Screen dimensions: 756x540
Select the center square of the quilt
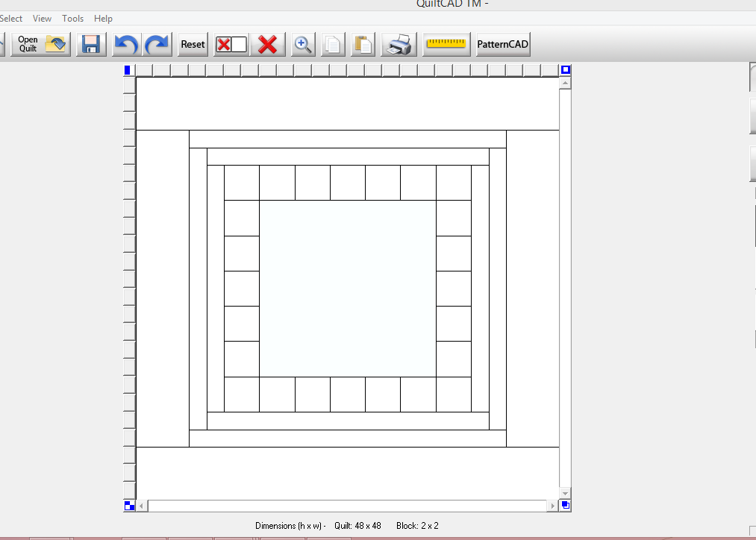coord(348,289)
